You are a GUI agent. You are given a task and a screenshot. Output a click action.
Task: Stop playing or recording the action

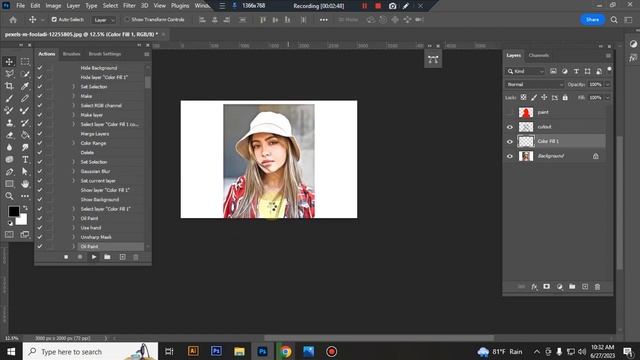(66, 257)
